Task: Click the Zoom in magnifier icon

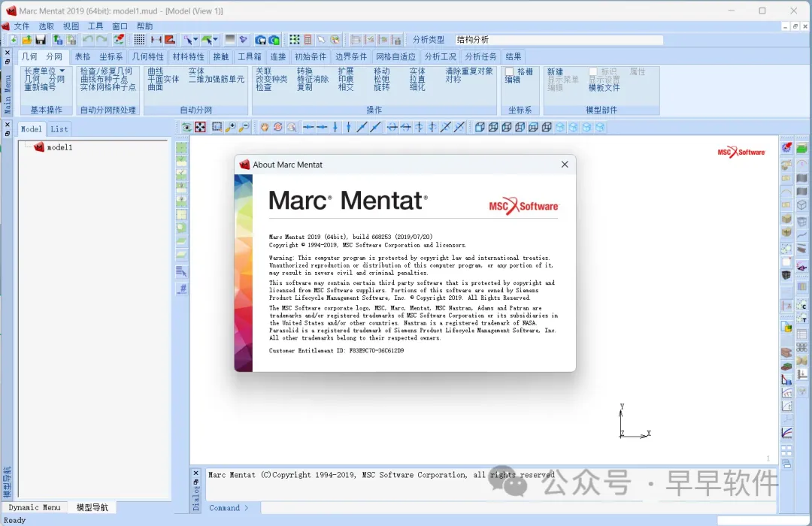Action: (231, 127)
